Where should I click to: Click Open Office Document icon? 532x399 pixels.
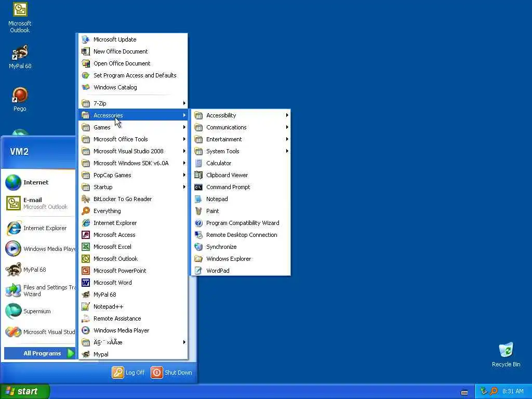point(86,63)
